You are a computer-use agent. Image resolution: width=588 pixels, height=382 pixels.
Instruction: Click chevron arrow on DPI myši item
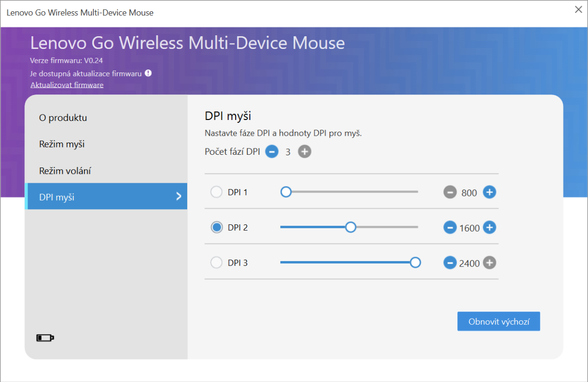179,197
